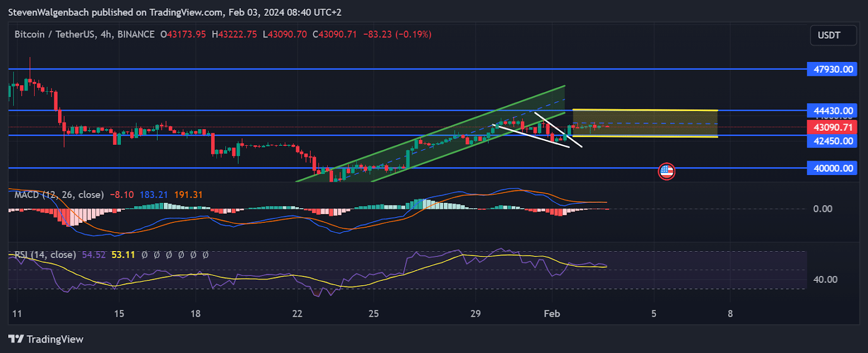The image size is (868, 353).
Task: Click the MACD 0.00 axis label
Action: [822, 209]
